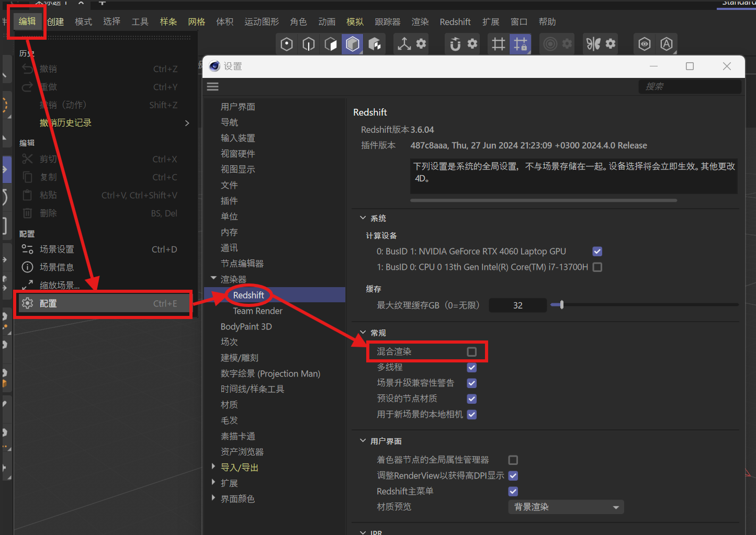Open the 帮助 menu
The width and height of the screenshot is (756, 535).
pyautogui.click(x=547, y=21)
